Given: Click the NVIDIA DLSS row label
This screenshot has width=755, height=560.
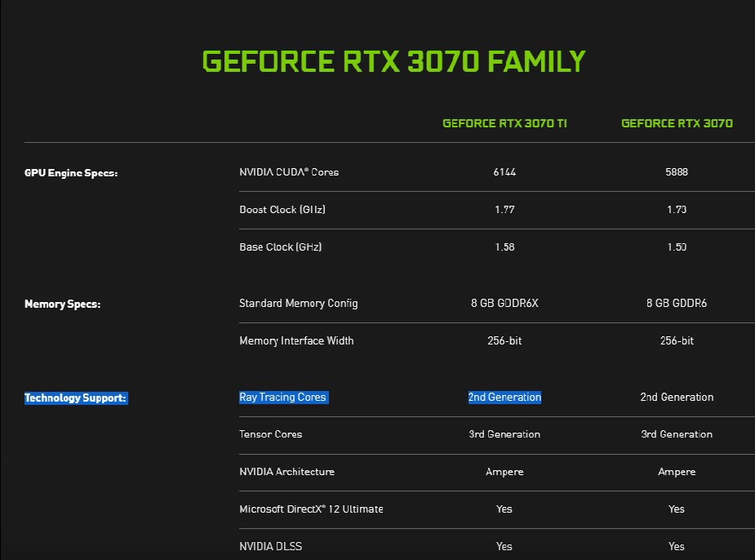Looking at the screenshot, I should pyautogui.click(x=270, y=546).
